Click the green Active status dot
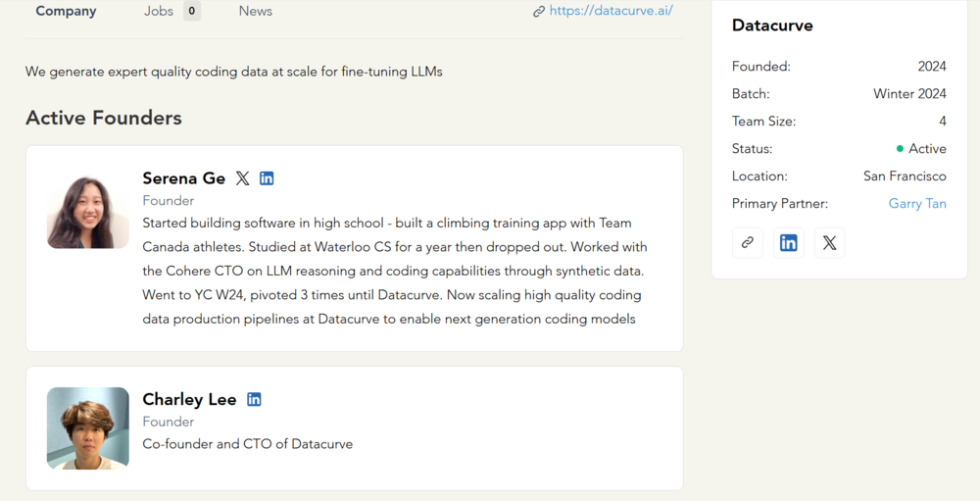The height and width of the screenshot is (501, 980). (900, 149)
